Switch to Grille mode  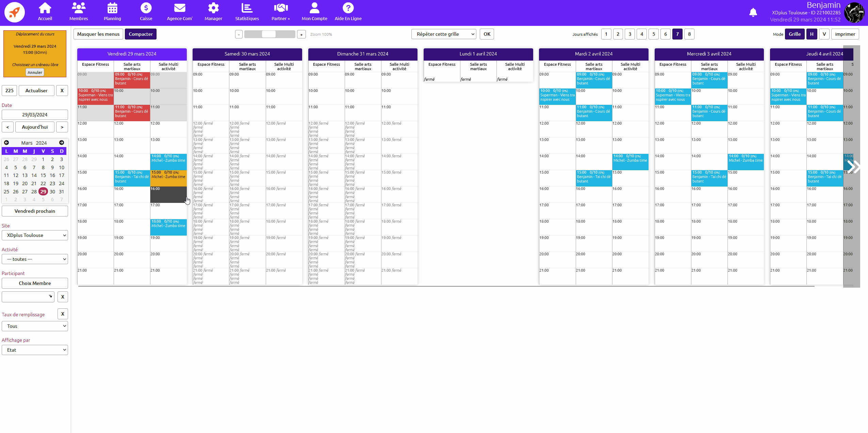tap(795, 34)
